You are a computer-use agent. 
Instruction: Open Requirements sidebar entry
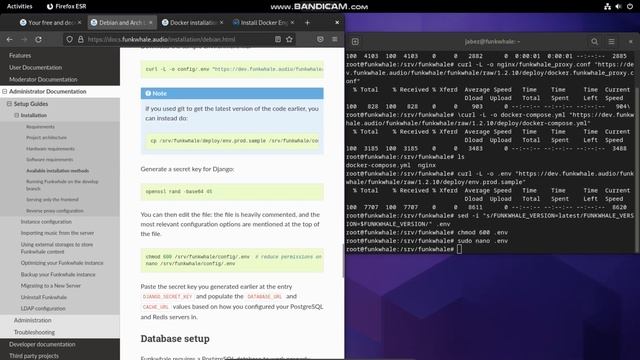40,127
